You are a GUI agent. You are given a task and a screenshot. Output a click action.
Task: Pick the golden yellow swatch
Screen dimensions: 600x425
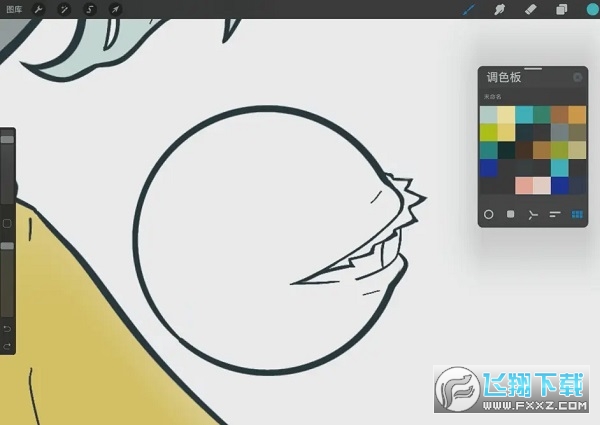[x=506, y=133]
